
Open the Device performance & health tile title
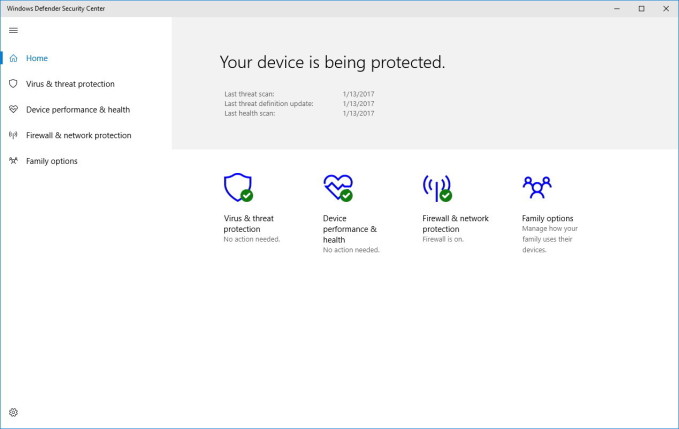pos(350,229)
